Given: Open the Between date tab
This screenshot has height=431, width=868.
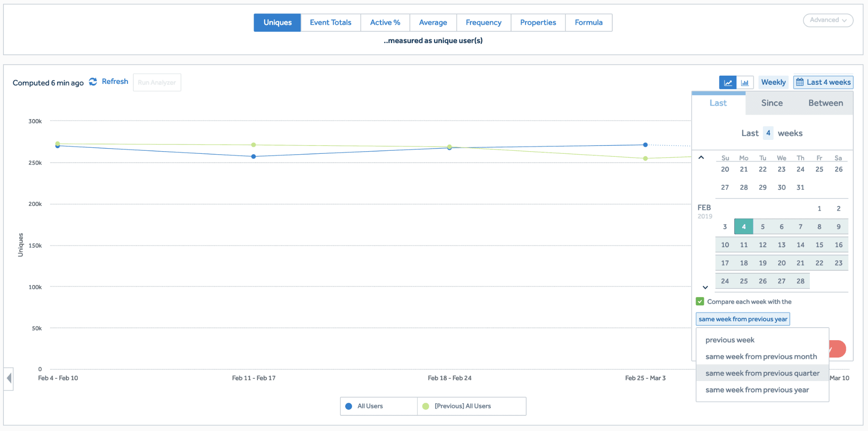Looking at the screenshot, I should pyautogui.click(x=825, y=103).
